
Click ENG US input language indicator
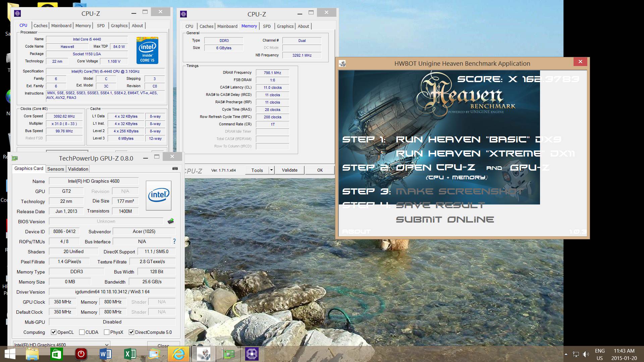600,354
